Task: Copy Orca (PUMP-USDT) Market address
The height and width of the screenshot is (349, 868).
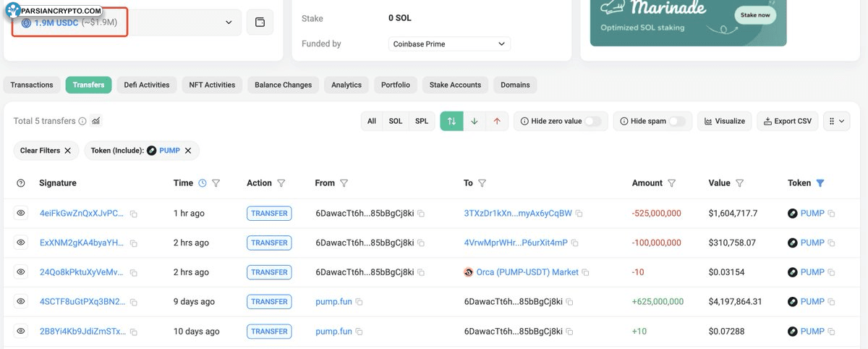Action: (x=586, y=273)
